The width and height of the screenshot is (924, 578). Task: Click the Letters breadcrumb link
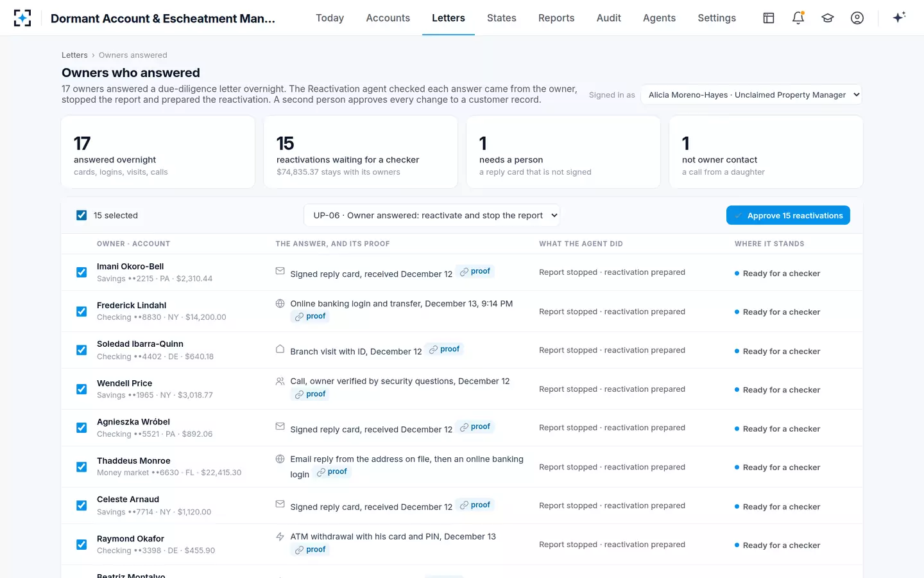(74, 55)
